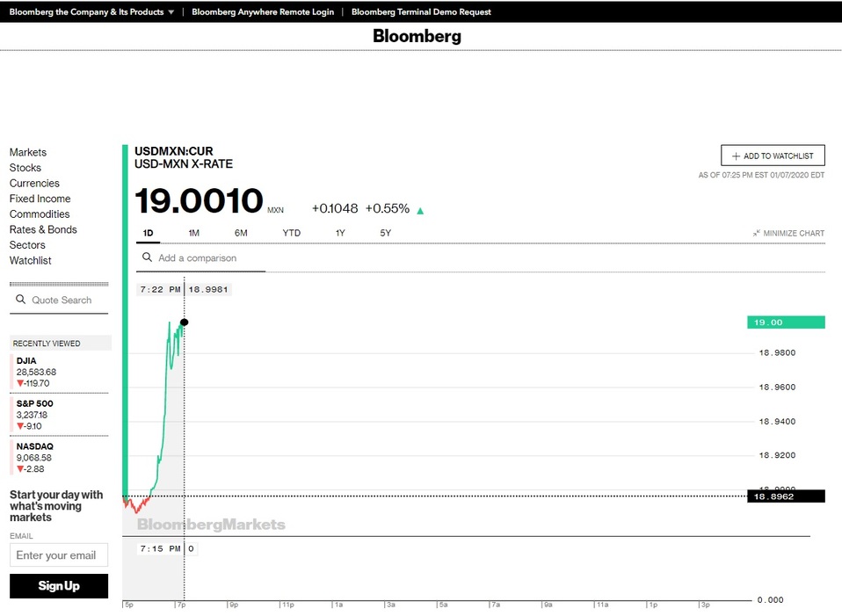Open Bloomberg Anywhere Remote Login link
842x616 pixels.
pyautogui.click(x=263, y=11)
